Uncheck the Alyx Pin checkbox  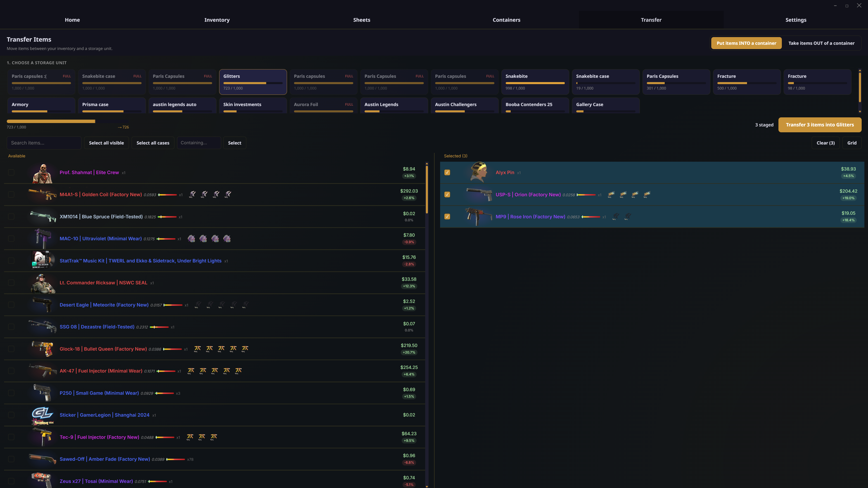[x=447, y=172]
